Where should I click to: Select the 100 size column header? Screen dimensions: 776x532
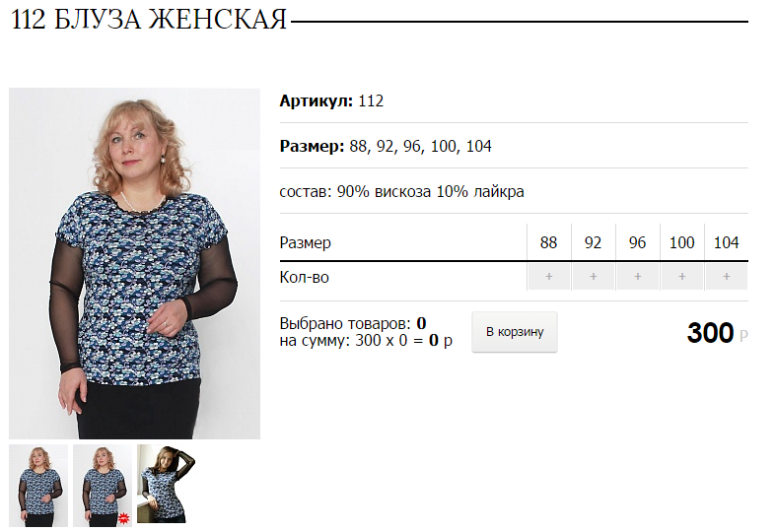pos(682,242)
